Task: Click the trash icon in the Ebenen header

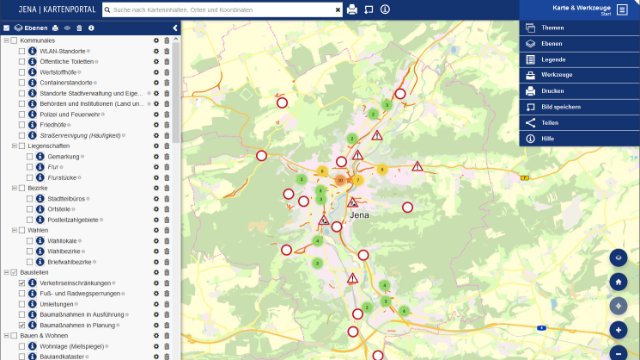Action: click(x=79, y=28)
